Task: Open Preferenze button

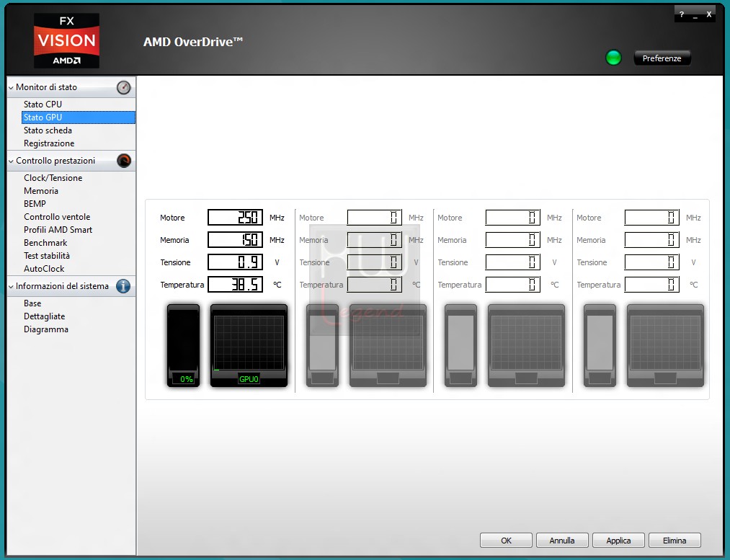Action: 662,58
